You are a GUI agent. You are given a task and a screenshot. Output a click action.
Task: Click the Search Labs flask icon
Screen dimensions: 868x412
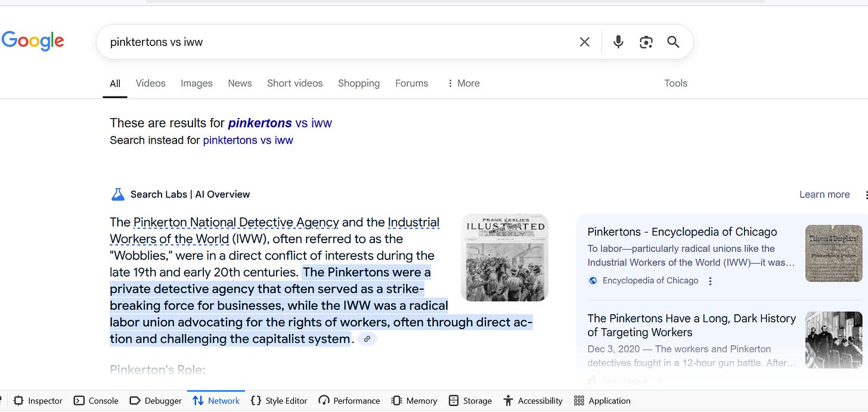(x=118, y=194)
